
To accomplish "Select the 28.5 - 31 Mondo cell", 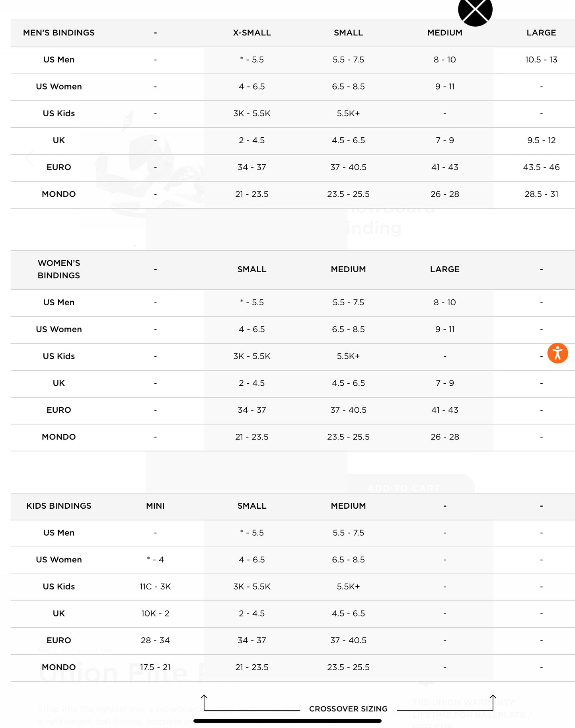I will click(541, 194).
